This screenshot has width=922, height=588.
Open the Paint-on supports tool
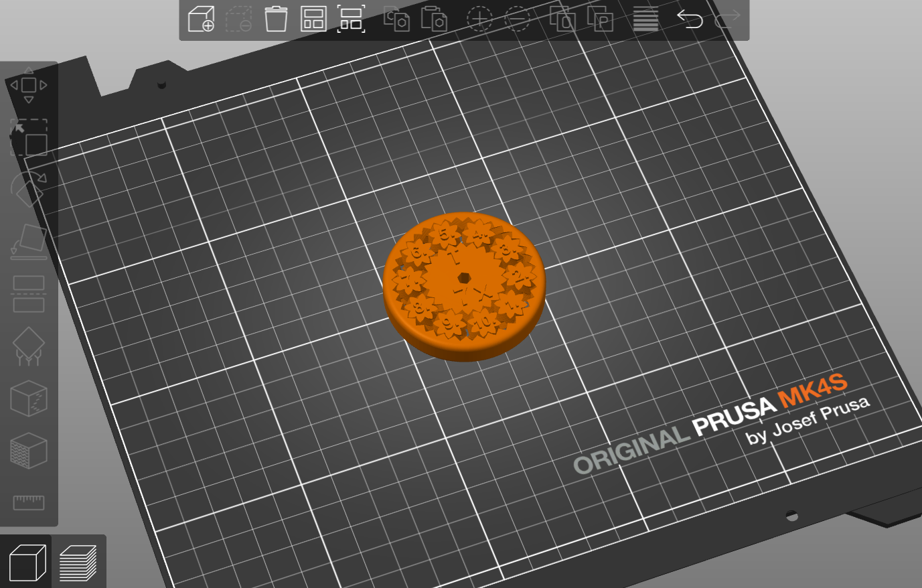click(29, 346)
